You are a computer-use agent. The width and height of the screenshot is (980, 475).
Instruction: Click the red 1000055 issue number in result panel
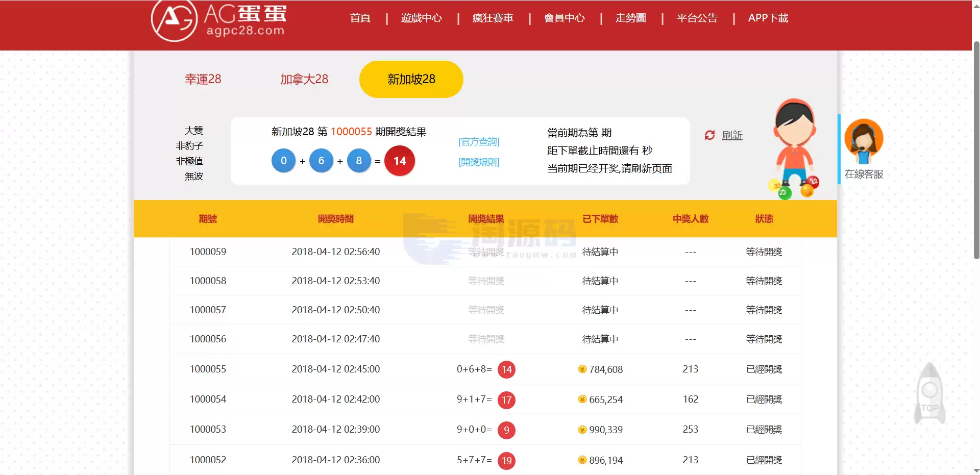click(x=352, y=132)
